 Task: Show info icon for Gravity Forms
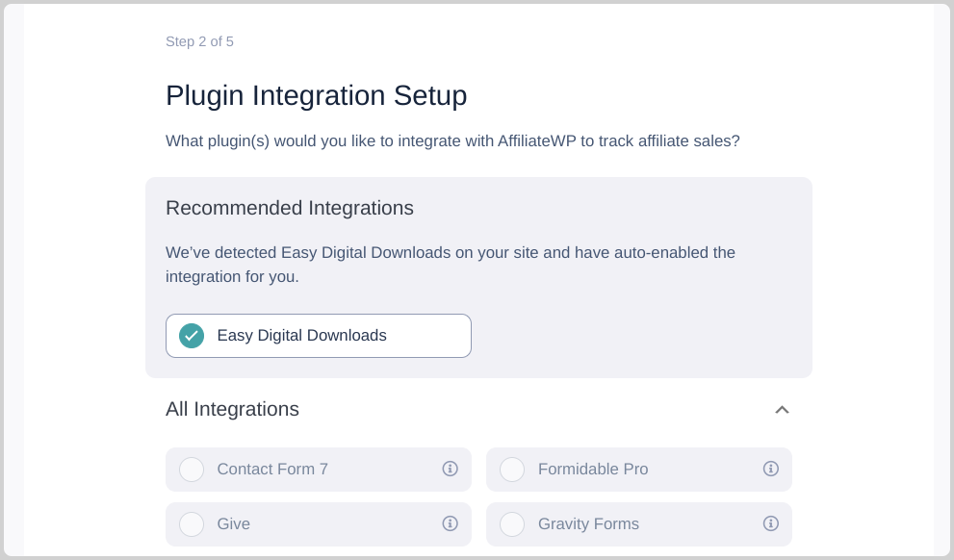[x=771, y=523]
